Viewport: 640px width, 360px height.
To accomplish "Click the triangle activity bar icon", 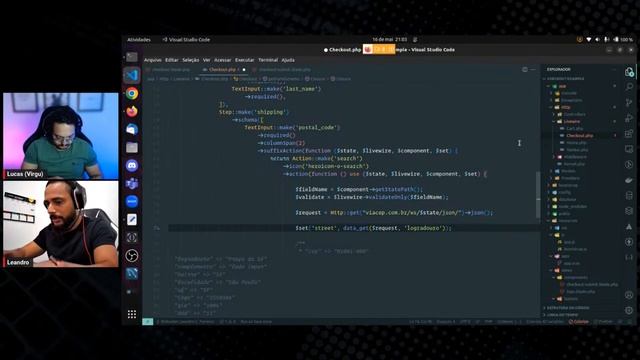I will click(629, 227).
